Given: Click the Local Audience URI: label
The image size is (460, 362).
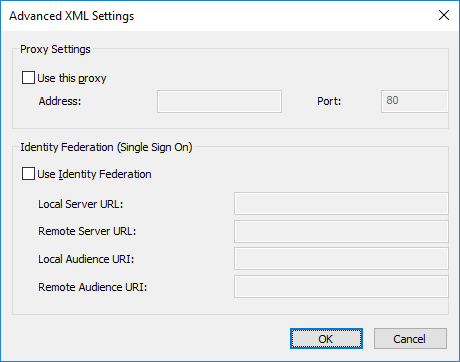Looking at the screenshot, I should coord(86,259).
